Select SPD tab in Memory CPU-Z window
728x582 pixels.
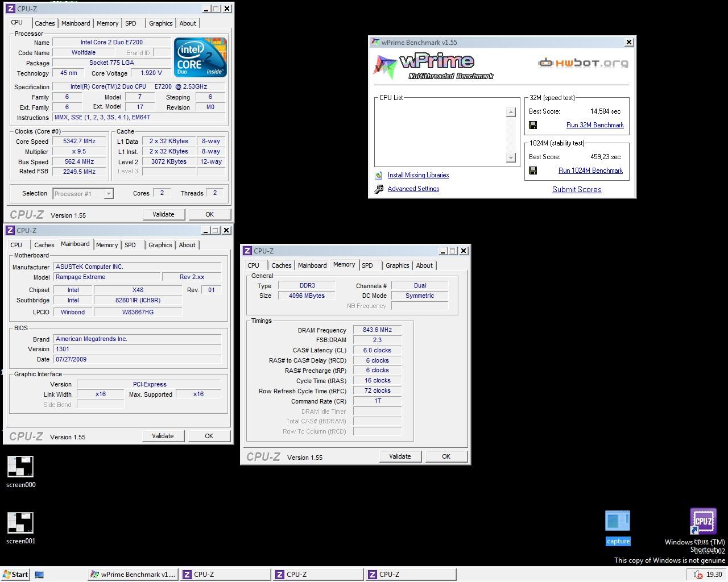tap(367, 265)
